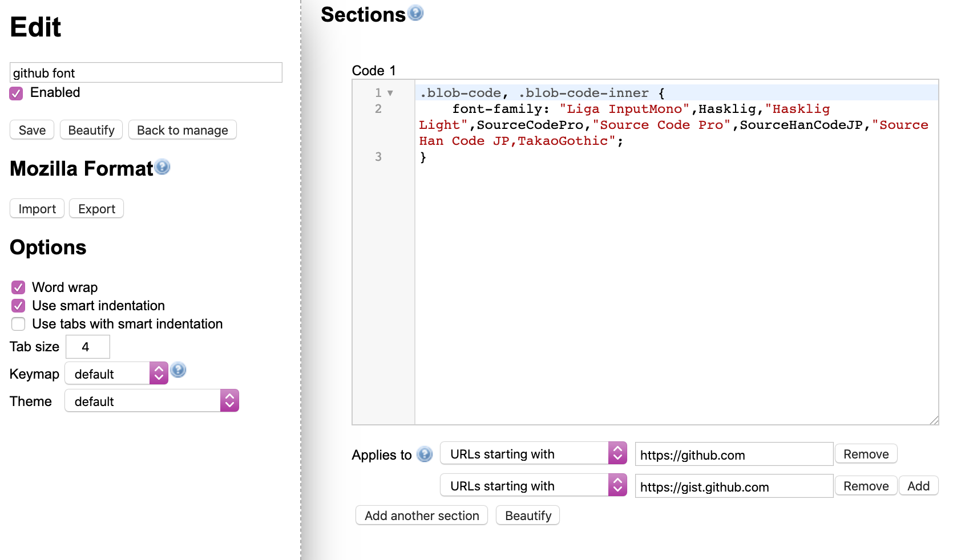Click the Import button

[37, 209]
